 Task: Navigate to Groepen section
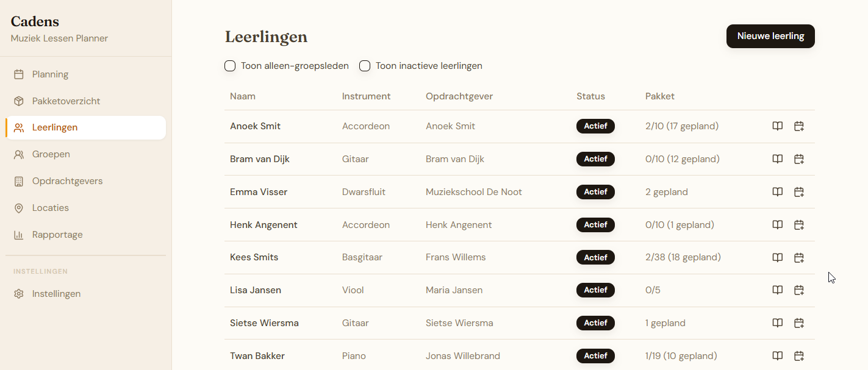coord(51,154)
